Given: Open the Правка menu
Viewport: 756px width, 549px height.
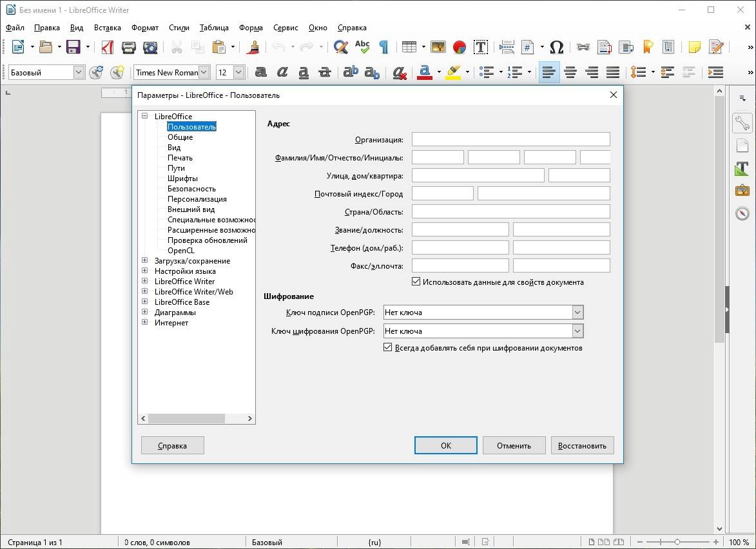Looking at the screenshot, I should pos(47,28).
